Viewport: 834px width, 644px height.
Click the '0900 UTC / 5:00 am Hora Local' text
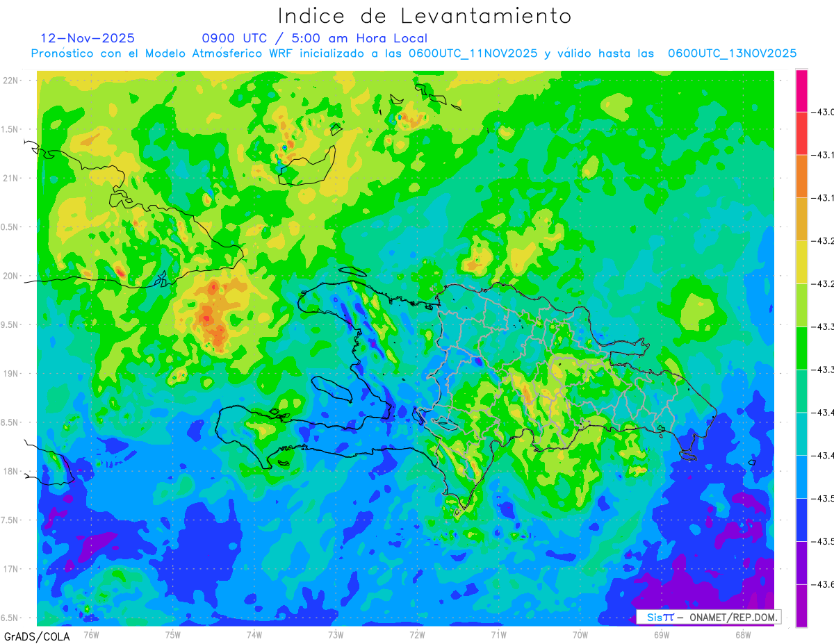coord(314,38)
